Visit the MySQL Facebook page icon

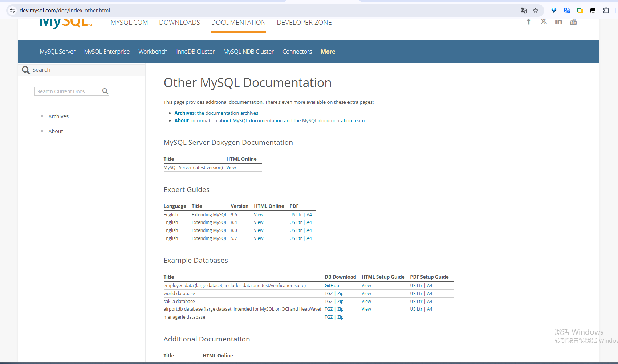(x=529, y=22)
